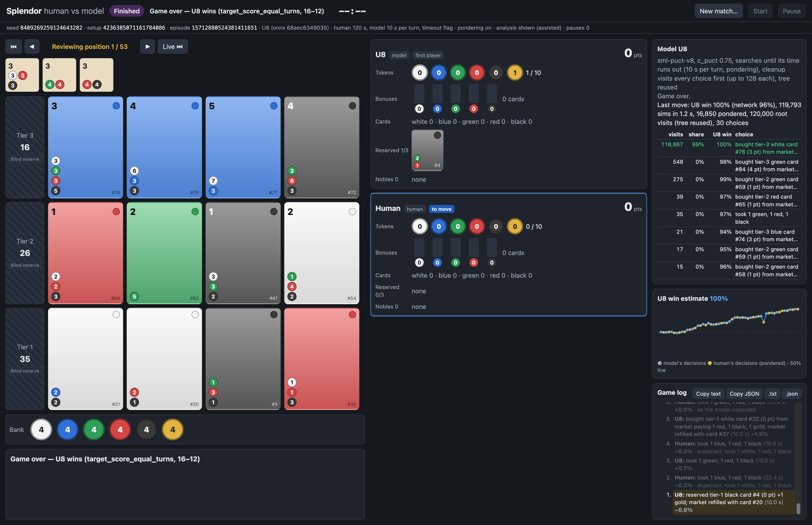Select tier-2 green card #62
This screenshot has height=525, width=812.
click(x=164, y=253)
